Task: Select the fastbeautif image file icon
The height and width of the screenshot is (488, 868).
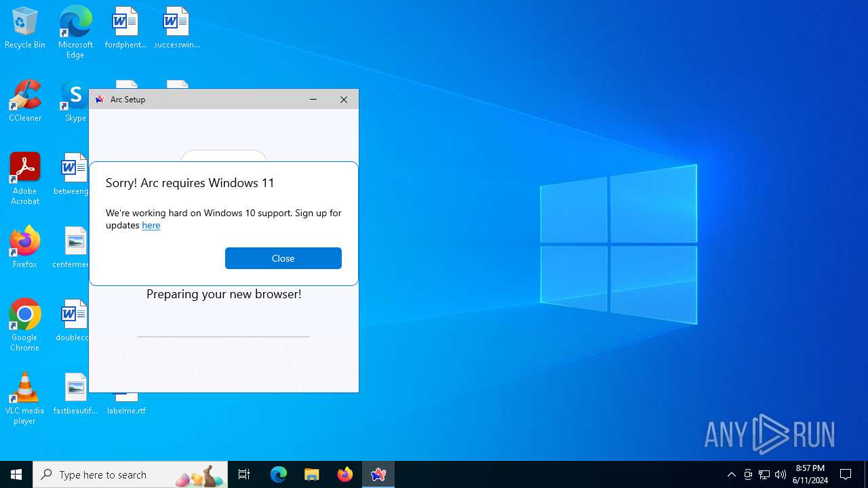Action: tap(75, 394)
